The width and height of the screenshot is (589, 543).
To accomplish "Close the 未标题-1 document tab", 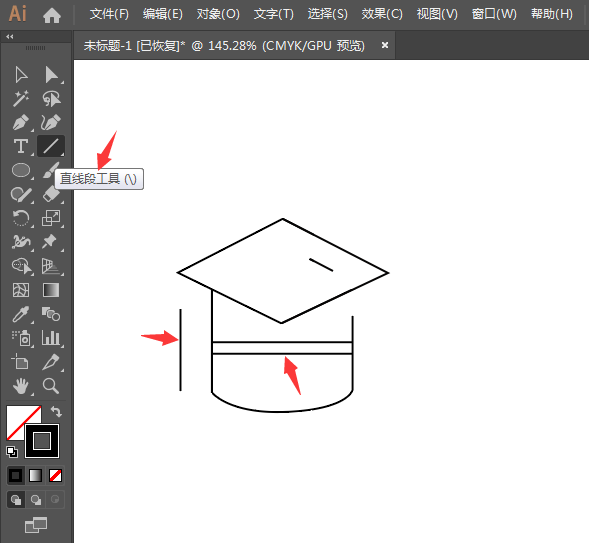I will (385, 45).
